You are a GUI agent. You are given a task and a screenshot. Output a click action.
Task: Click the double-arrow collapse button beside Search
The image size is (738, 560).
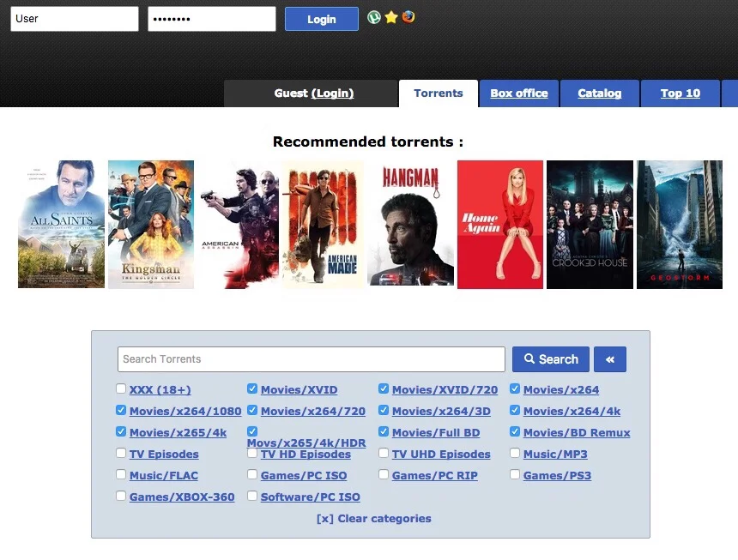tap(610, 359)
